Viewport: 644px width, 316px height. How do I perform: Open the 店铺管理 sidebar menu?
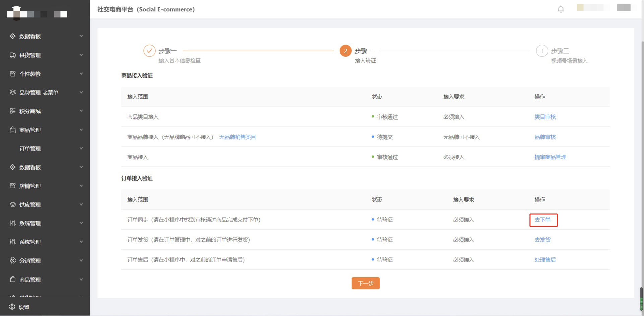45,186
